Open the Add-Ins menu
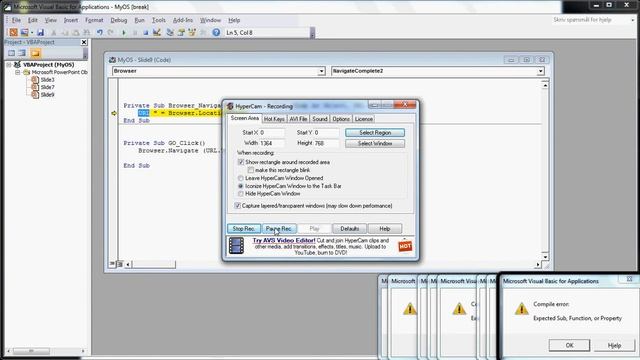The image size is (640, 360). (182, 20)
